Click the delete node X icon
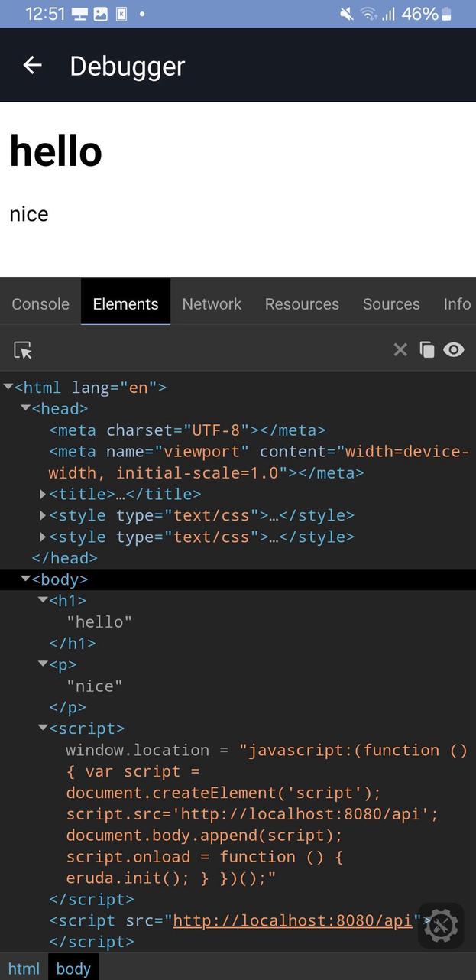This screenshot has height=980, width=476. click(x=400, y=349)
